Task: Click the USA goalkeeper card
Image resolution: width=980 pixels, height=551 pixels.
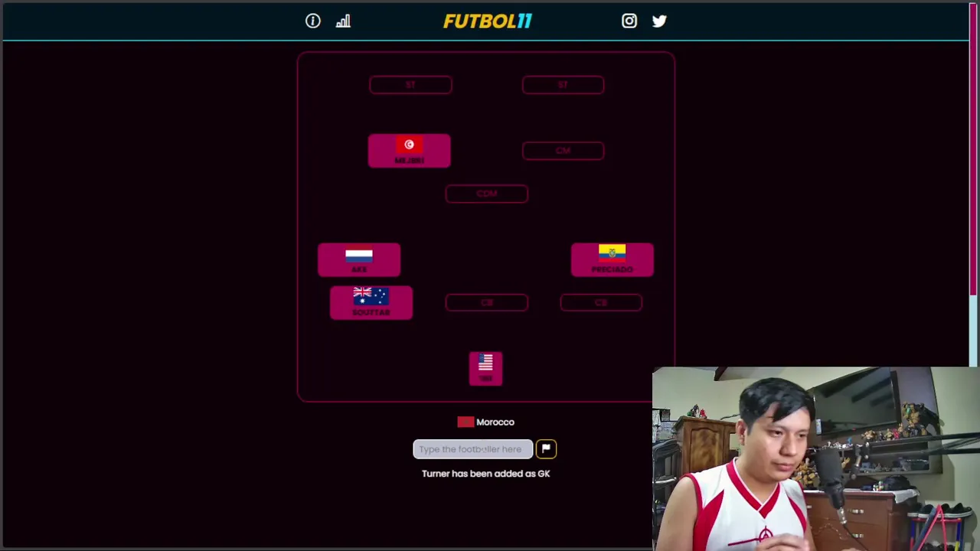Action: point(485,369)
